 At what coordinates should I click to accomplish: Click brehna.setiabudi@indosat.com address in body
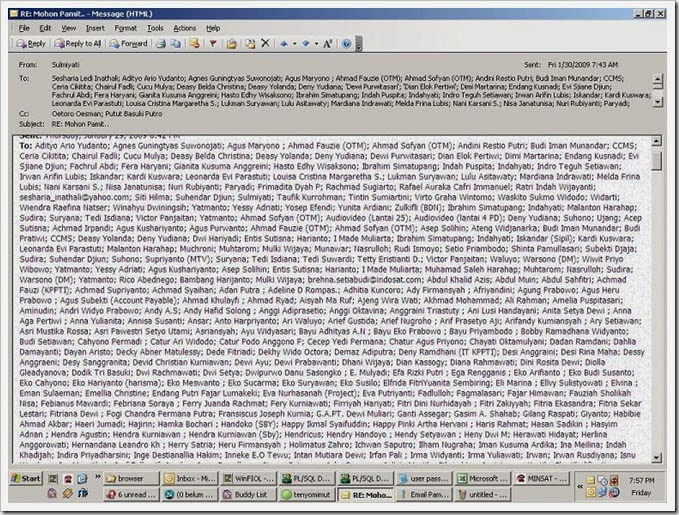click(365, 280)
